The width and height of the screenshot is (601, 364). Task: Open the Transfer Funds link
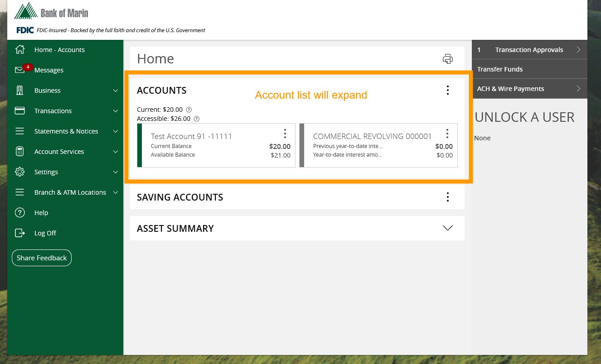point(500,69)
